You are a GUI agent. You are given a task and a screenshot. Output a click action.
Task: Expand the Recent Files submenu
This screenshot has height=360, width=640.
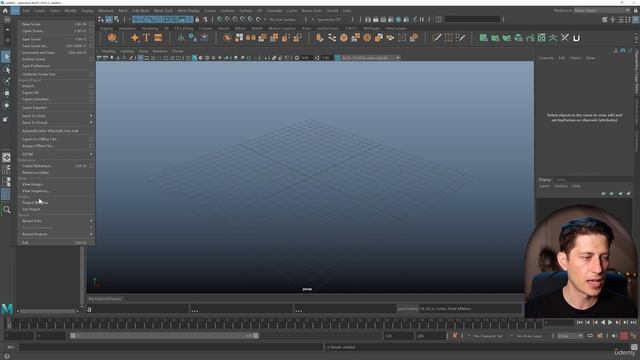click(56, 221)
